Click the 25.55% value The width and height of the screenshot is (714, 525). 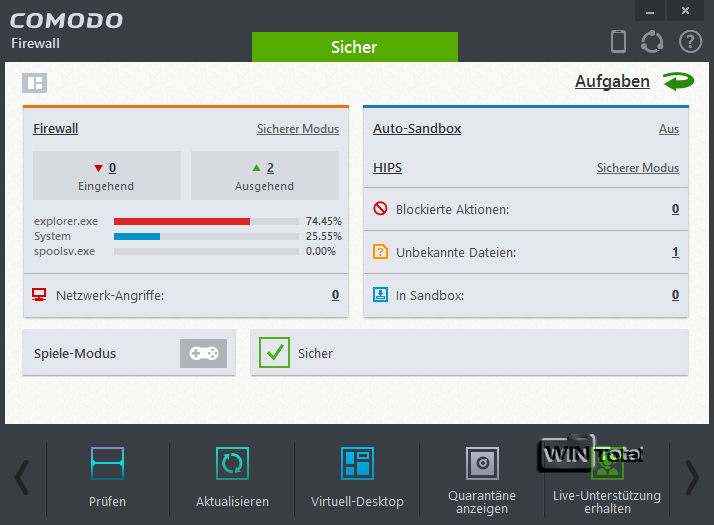(324, 236)
